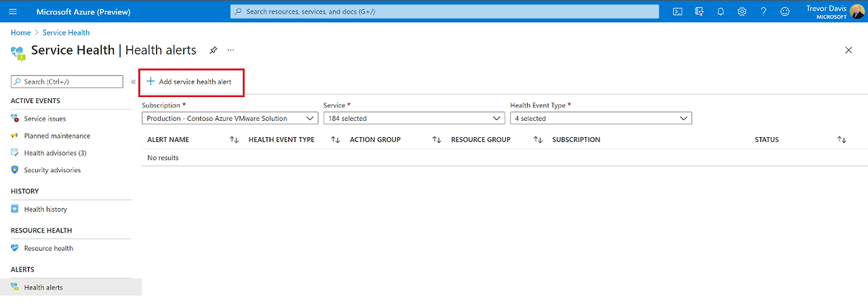Open Trevor Davis account avatar
The image size is (868, 304).
[x=857, y=12]
